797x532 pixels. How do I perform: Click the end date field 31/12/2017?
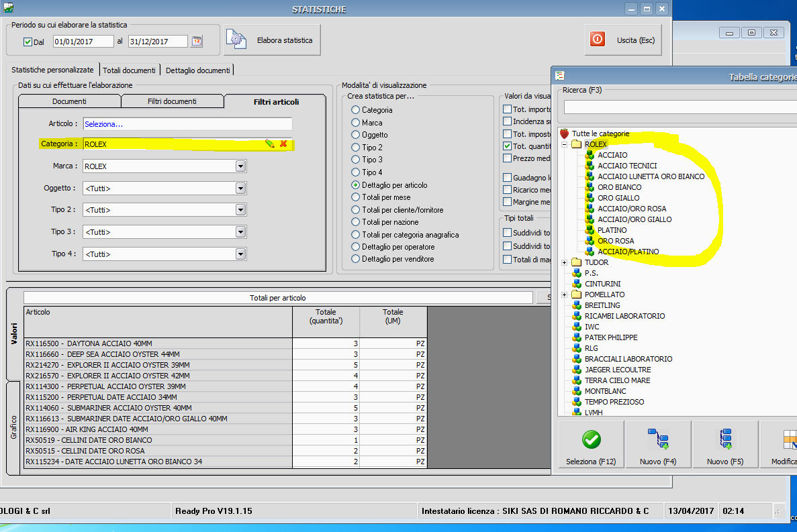click(158, 42)
